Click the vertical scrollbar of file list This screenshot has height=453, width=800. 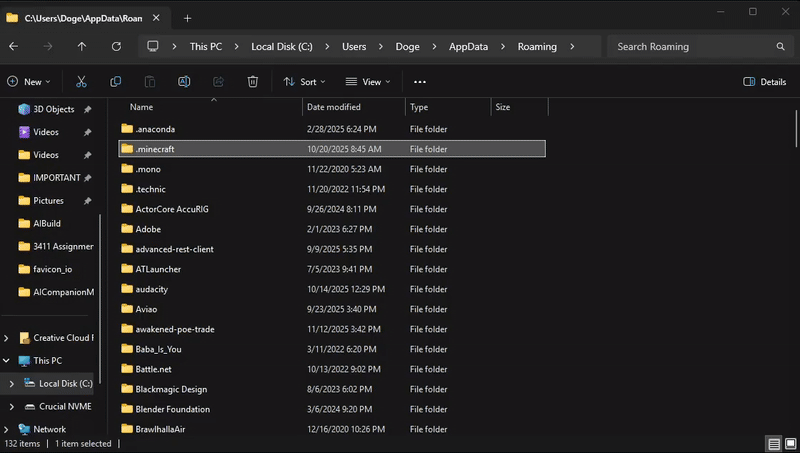[795, 128]
